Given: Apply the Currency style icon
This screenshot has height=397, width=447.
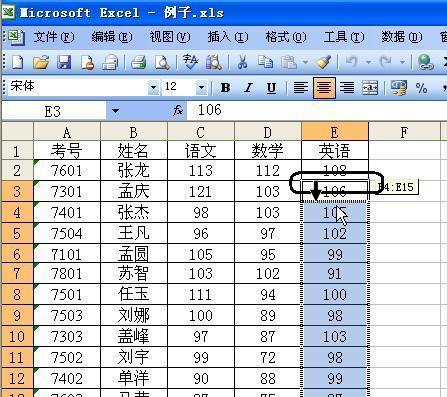Looking at the screenshot, I should 399,88.
